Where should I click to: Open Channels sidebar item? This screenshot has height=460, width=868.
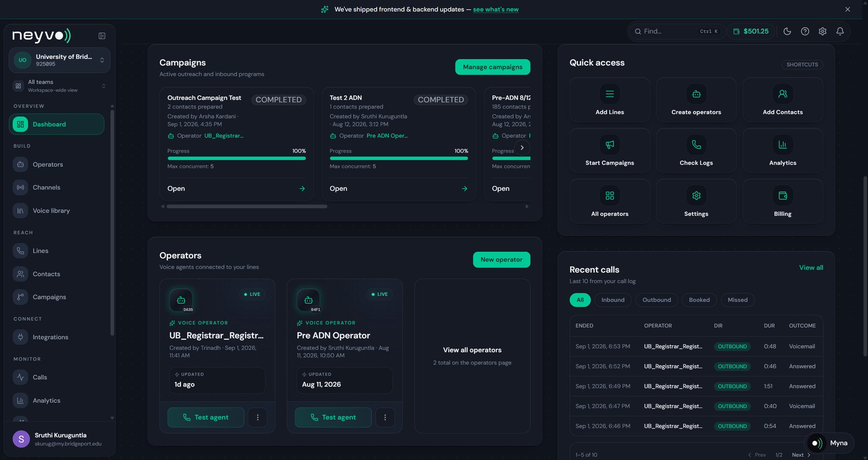(56, 188)
